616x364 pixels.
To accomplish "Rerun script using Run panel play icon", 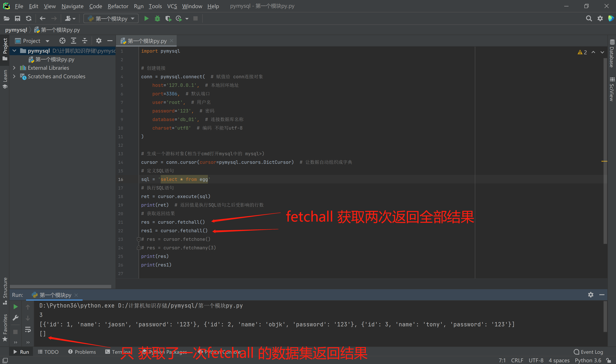I will [15, 307].
